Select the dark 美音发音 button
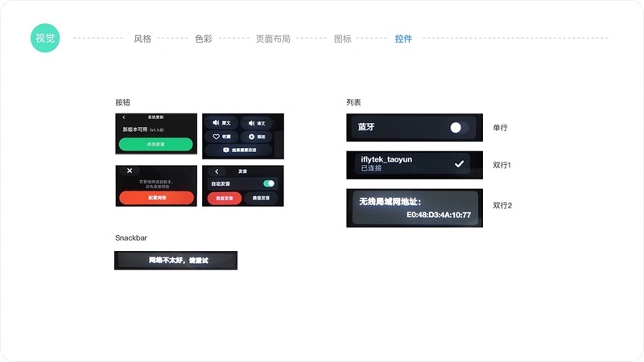 (261, 198)
